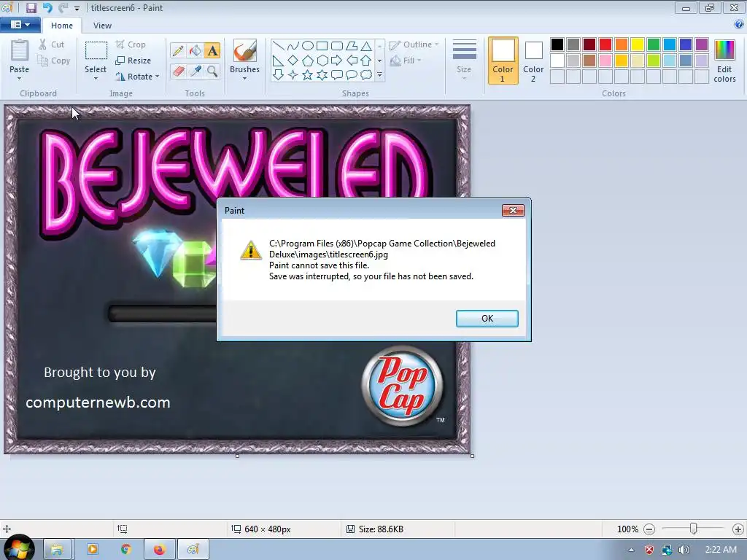747x560 pixels.
Task: Choose the Pentagon shape
Action: (x=308, y=61)
